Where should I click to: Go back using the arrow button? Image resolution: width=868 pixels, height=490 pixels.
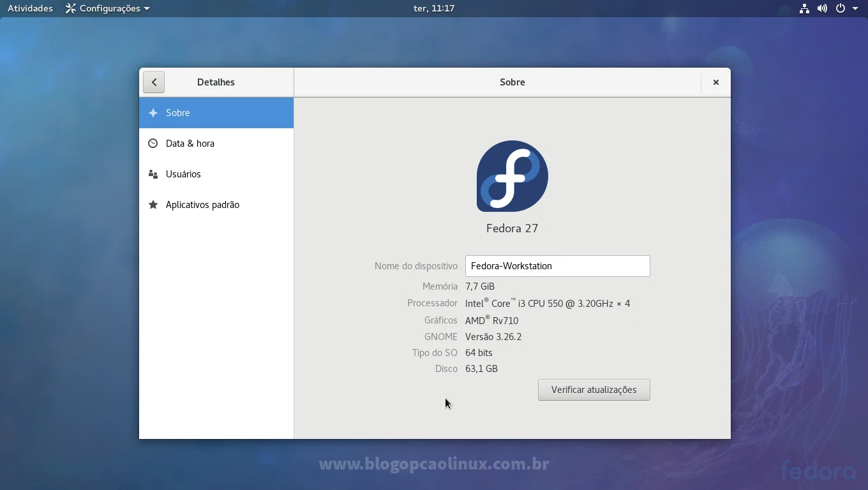(153, 82)
